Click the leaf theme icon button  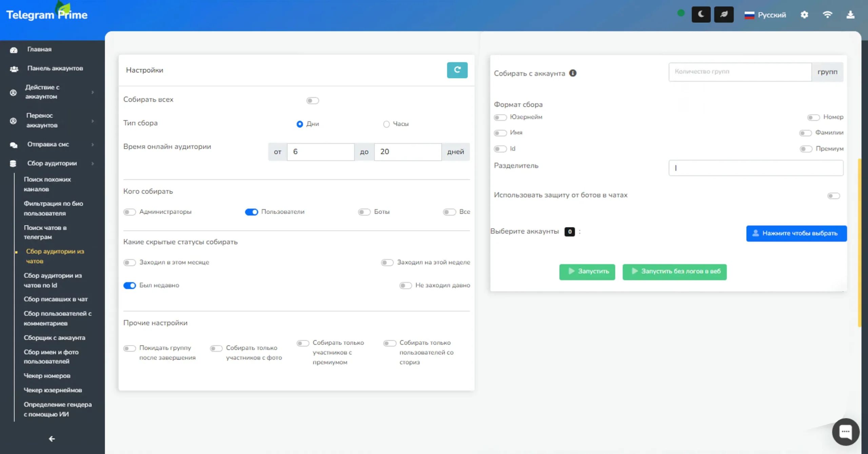pos(724,15)
